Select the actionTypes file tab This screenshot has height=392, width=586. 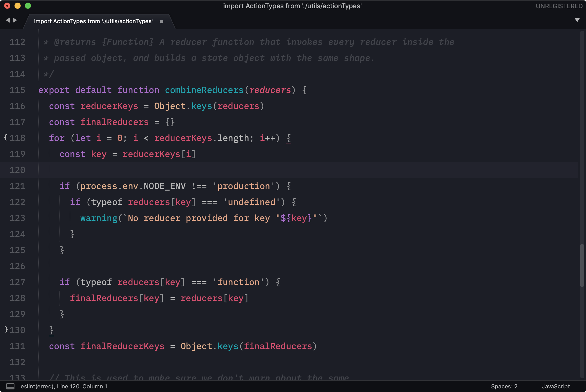click(x=93, y=21)
